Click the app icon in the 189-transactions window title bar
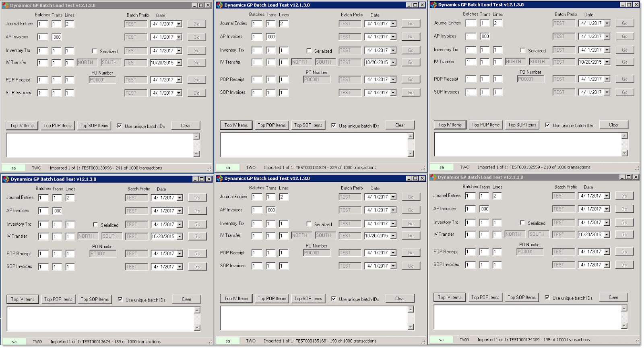This screenshot has height=349, width=644. coord(6,179)
